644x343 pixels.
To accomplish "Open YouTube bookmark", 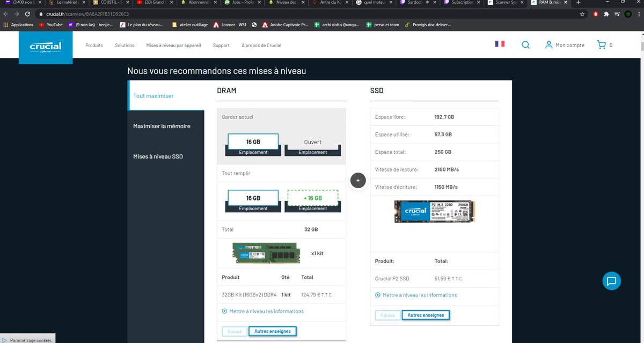I will pos(51,25).
